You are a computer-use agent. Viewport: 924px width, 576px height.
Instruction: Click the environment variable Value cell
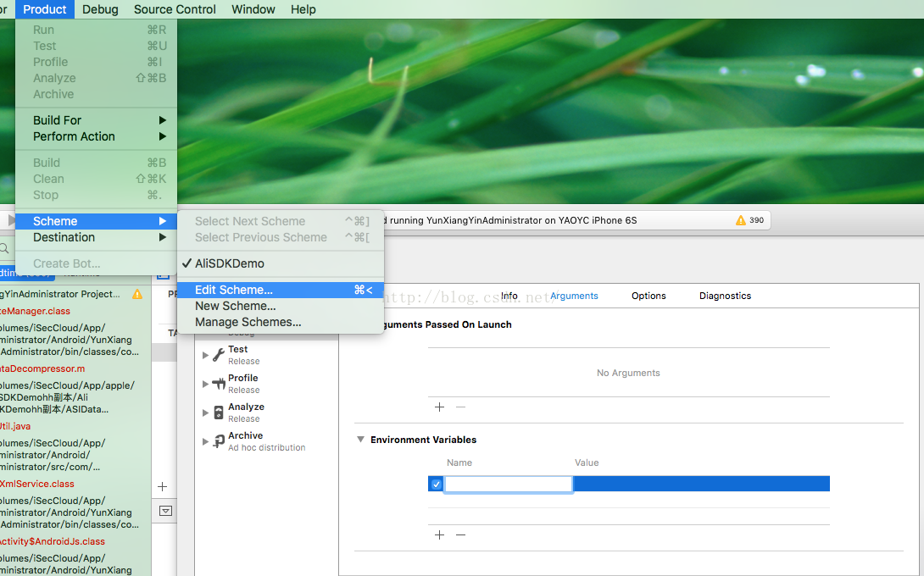[x=701, y=485]
